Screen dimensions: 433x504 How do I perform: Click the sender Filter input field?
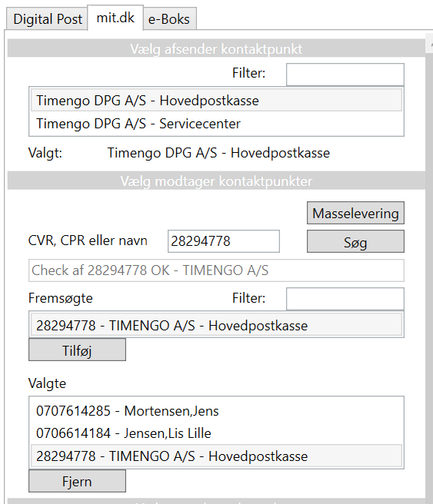[x=345, y=75]
